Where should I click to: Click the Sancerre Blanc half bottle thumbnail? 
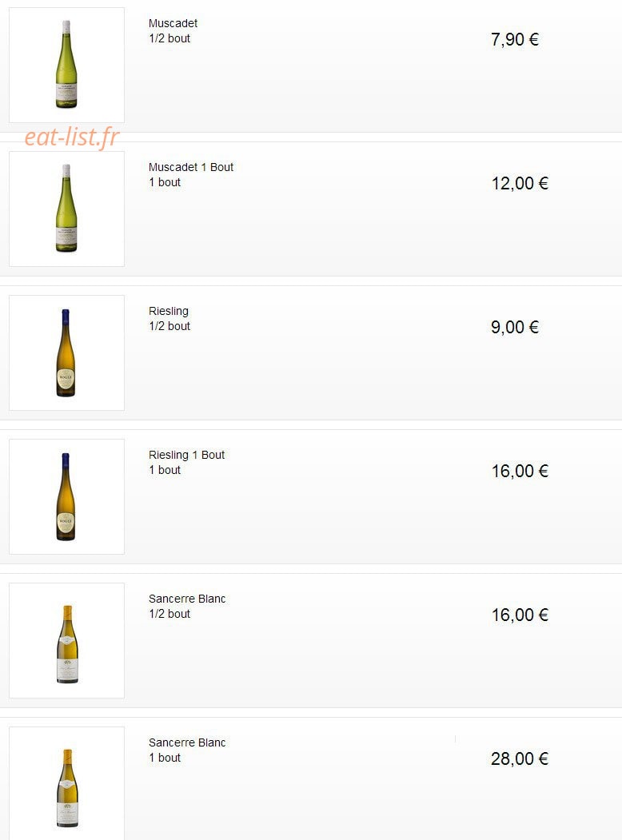(x=66, y=640)
